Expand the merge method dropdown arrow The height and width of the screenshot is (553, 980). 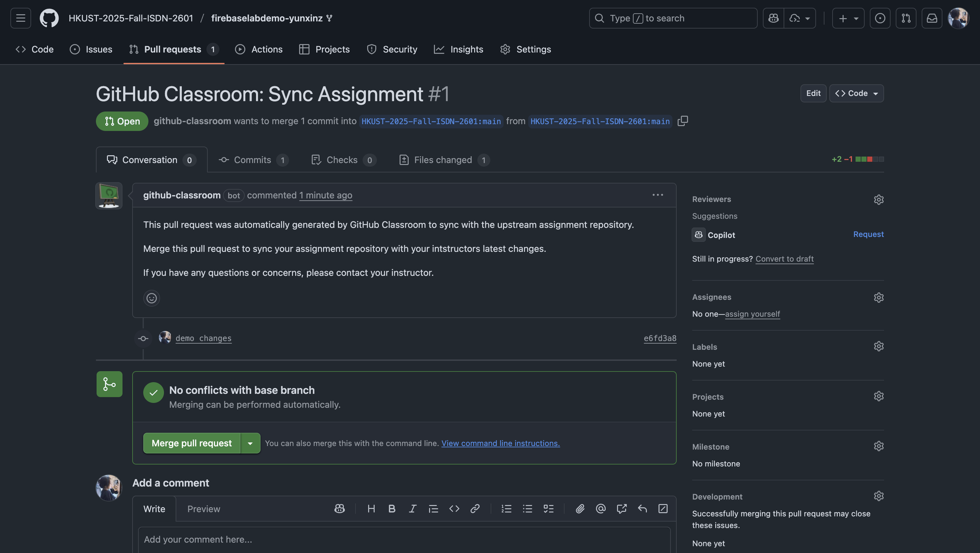(250, 443)
